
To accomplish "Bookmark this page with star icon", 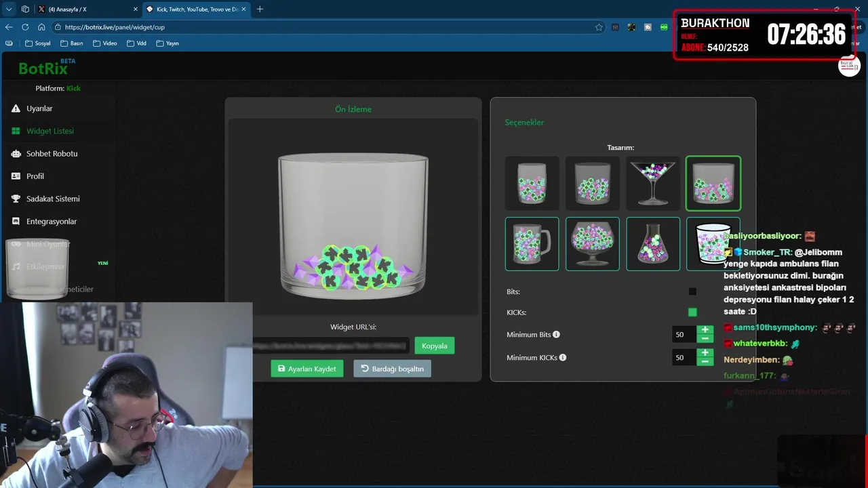I will coord(599,27).
